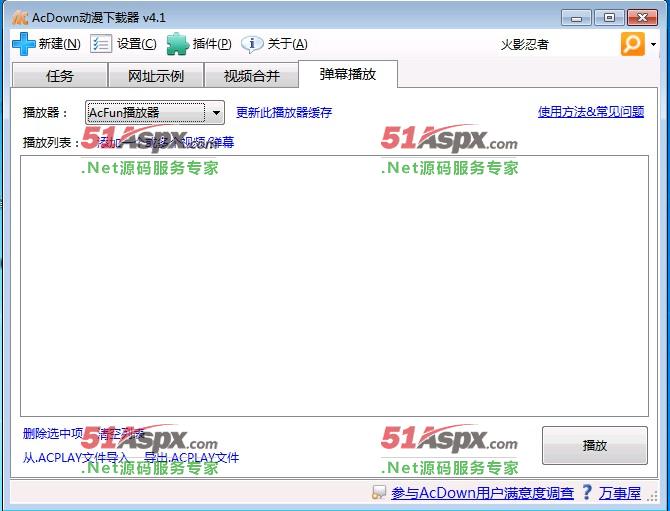Screen dimensions: 670x511
Task: Open the AcFun播放器 player dropdown
Action: [155, 113]
